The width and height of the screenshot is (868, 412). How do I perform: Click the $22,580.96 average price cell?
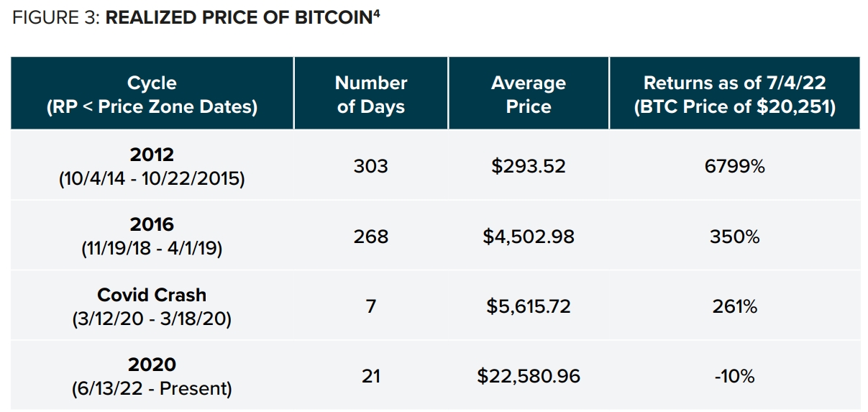pyautogui.click(x=529, y=376)
